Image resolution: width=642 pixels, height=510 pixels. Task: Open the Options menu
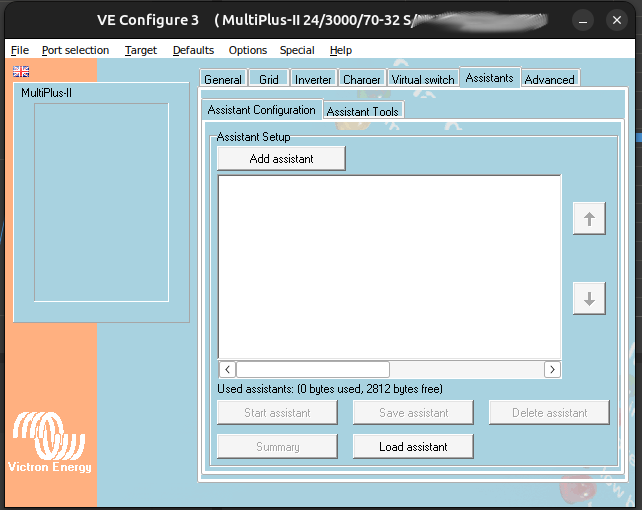[x=248, y=50]
